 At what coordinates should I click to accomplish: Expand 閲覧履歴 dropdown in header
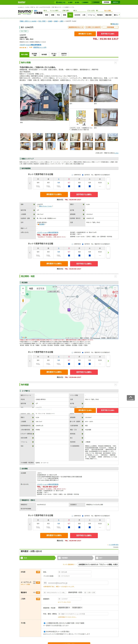[96, 2]
